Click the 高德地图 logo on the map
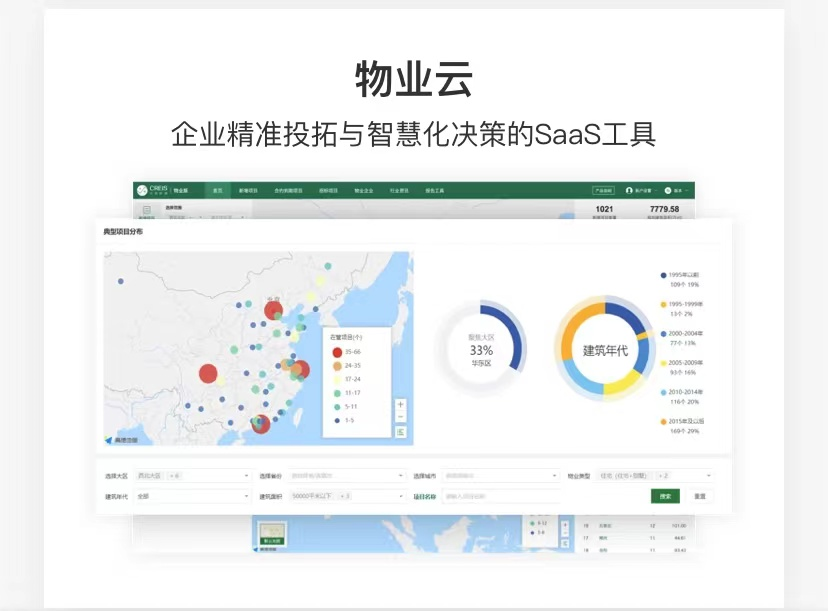This screenshot has width=828, height=611. (123, 439)
